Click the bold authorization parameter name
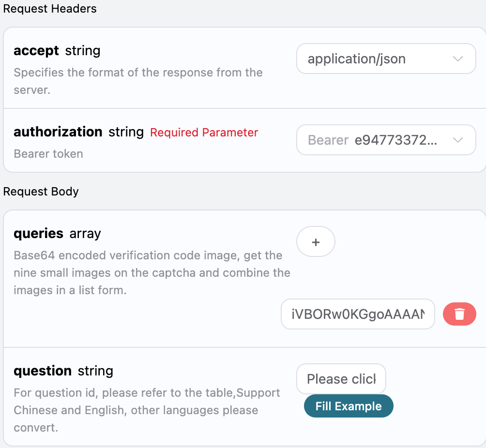 click(58, 132)
